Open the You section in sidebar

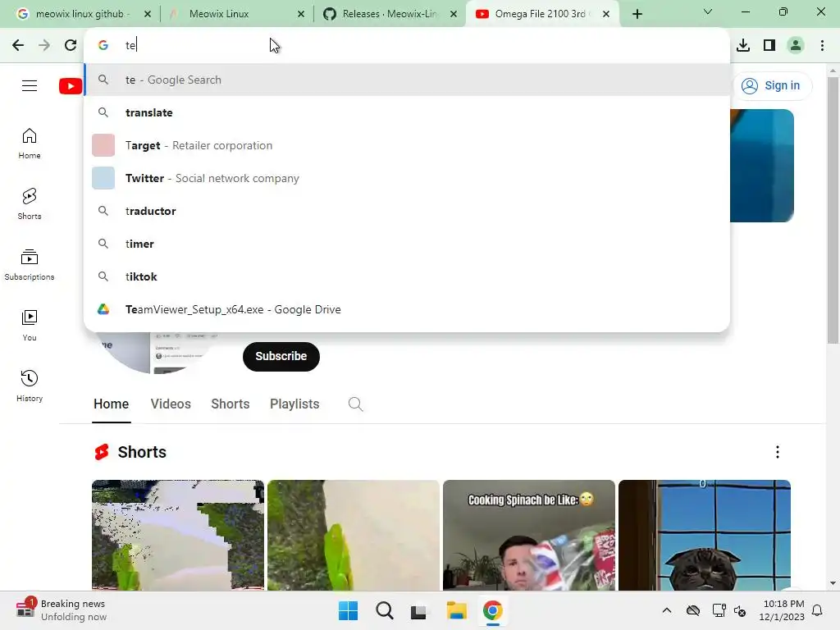click(30, 325)
